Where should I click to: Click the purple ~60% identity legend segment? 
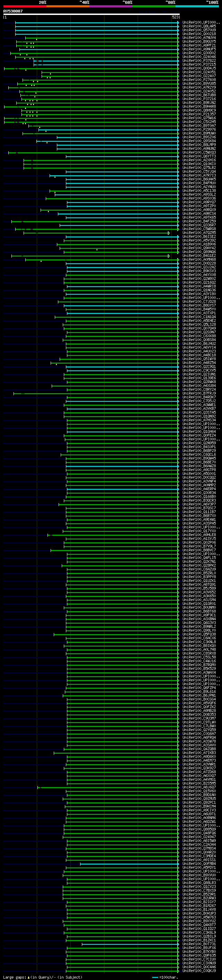pos(111,6)
